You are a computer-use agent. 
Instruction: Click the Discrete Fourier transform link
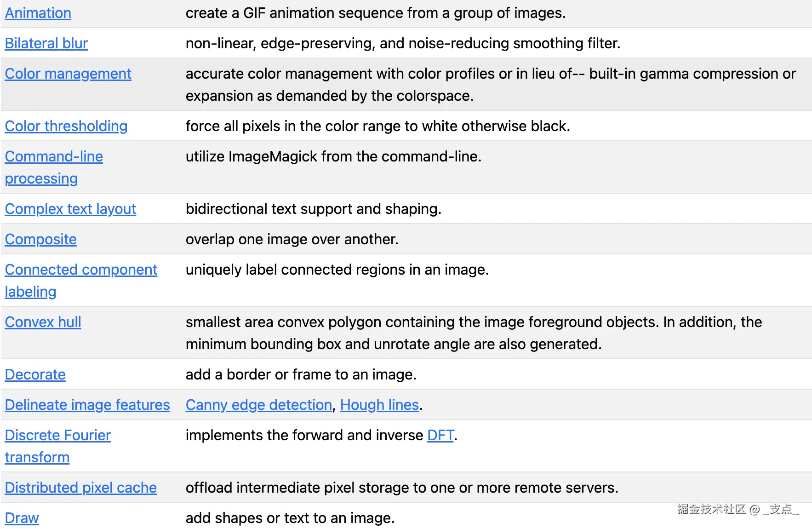pos(57,446)
